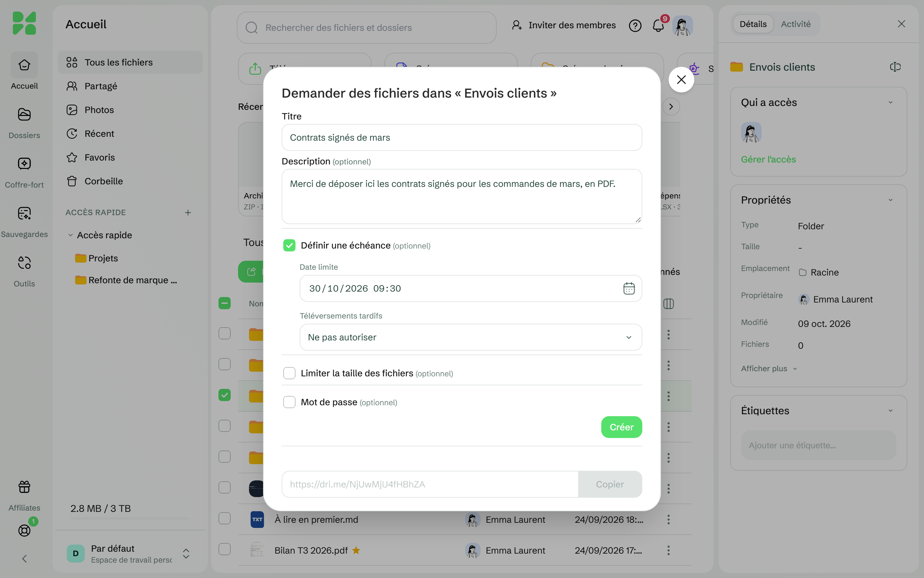The image size is (924, 578).
Task: Select the Détails tab
Action: (x=753, y=24)
